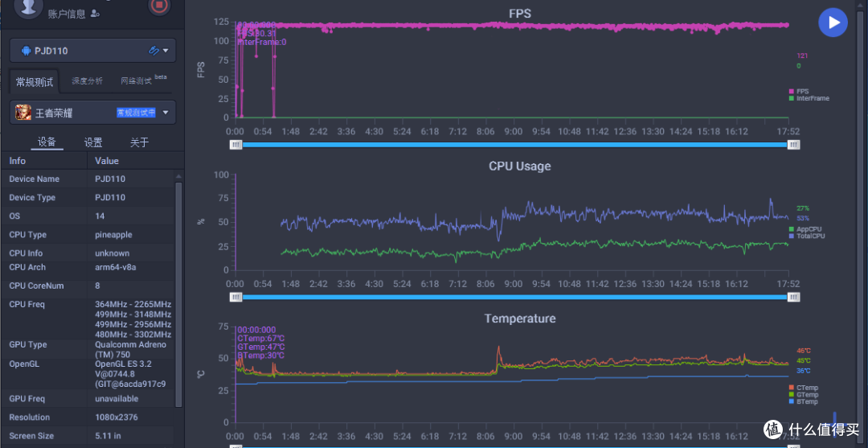This screenshot has width=868, height=448.
Task: Select the OS row label
Action: click(x=14, y=216)
